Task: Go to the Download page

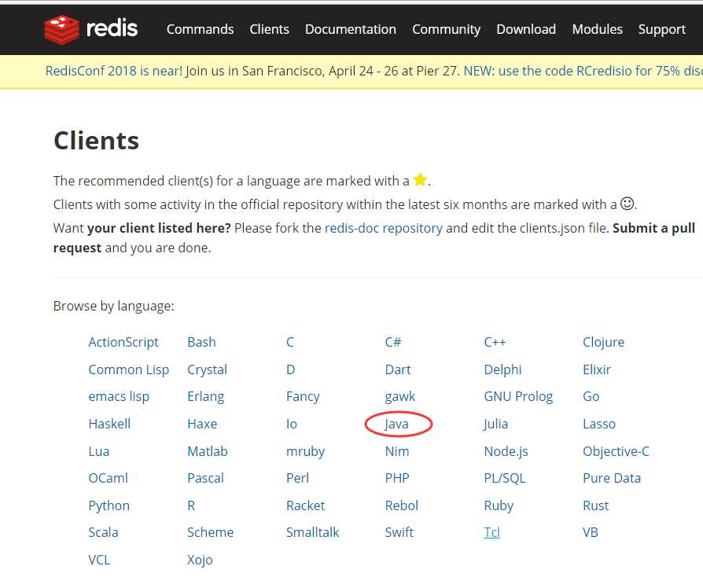Action: tap(526, 29)
